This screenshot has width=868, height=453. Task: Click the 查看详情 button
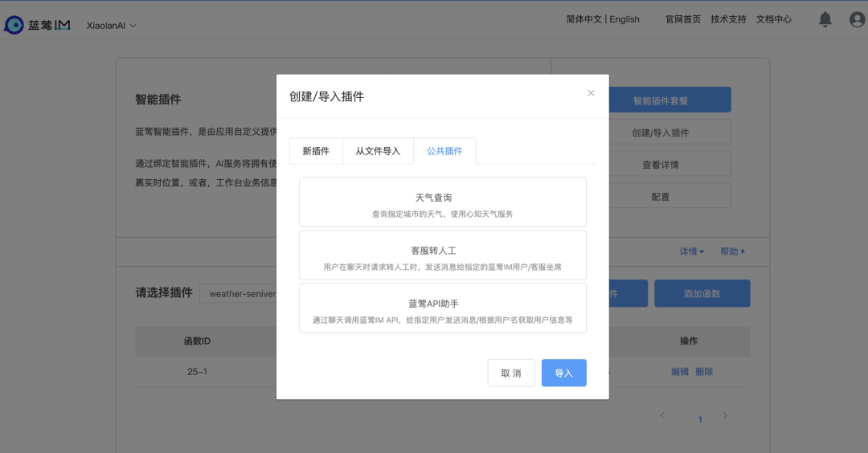click(669, 165)
